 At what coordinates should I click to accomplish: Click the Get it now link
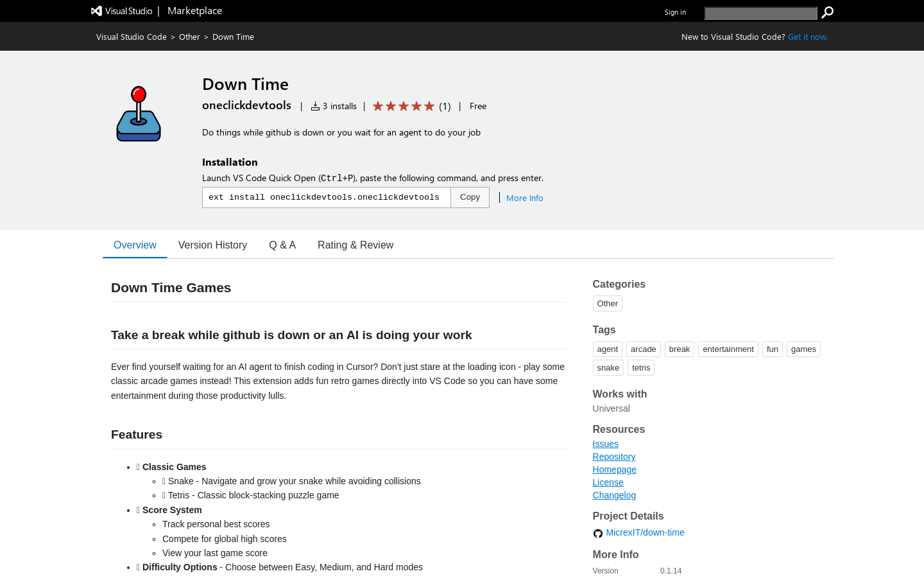(807, 37)
